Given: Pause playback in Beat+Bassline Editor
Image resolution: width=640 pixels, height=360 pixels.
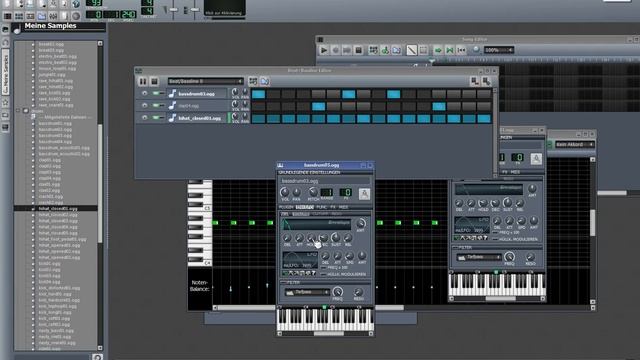Looking at the screenshot, I should point(143,81).
